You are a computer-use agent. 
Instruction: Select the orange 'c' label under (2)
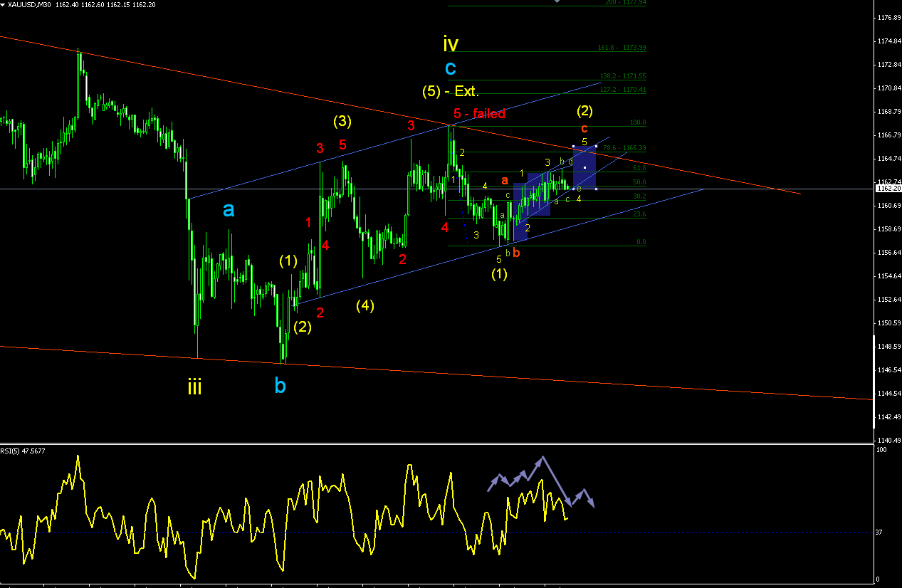(584, 128)
